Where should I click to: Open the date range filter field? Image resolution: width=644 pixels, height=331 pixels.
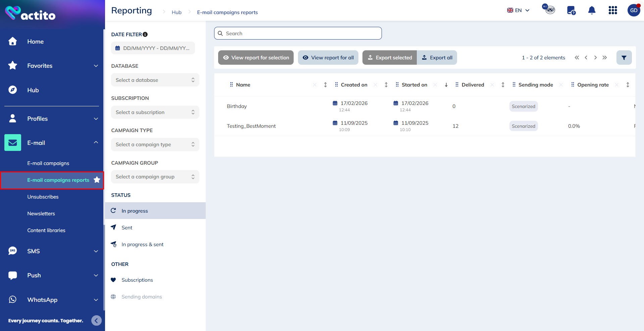pyautogui.click(x=153, y=48)
